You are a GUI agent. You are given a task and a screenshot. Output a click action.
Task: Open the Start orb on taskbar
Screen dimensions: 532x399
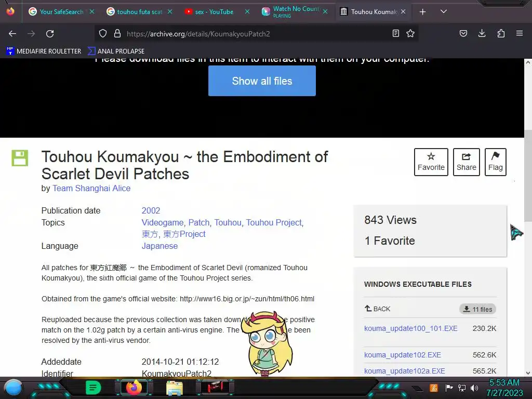coord(14,388)
